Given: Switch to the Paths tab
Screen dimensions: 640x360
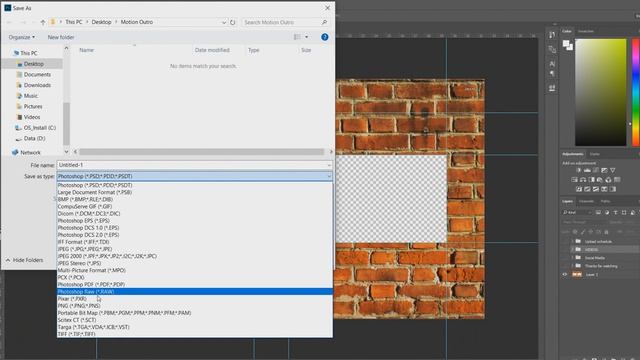Looking at the screenshot, I should [x=605, y=201].
